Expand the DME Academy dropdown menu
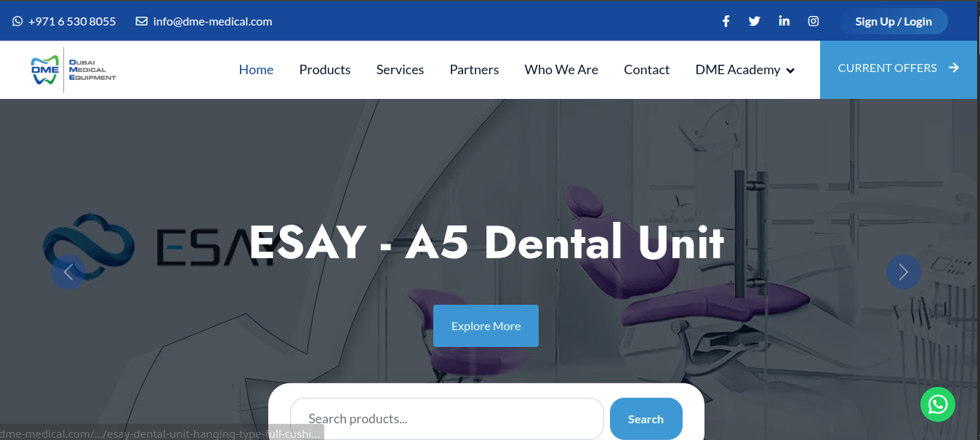The height and width of the screenshot is (440, 980). [745, 70]
